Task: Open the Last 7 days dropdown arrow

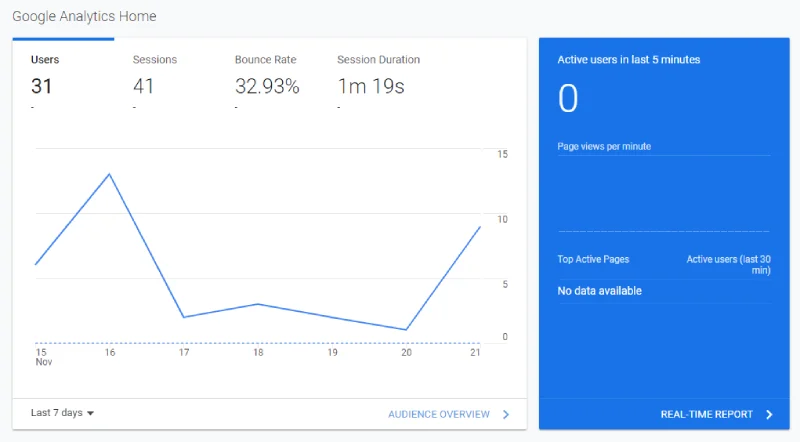Action: click(90, 413)
